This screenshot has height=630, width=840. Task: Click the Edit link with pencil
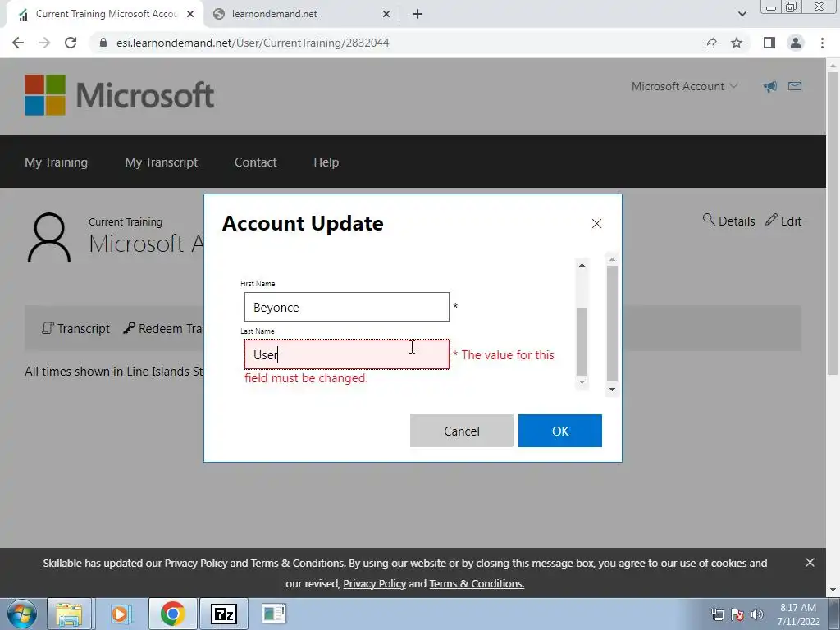[x=783, y=221]
